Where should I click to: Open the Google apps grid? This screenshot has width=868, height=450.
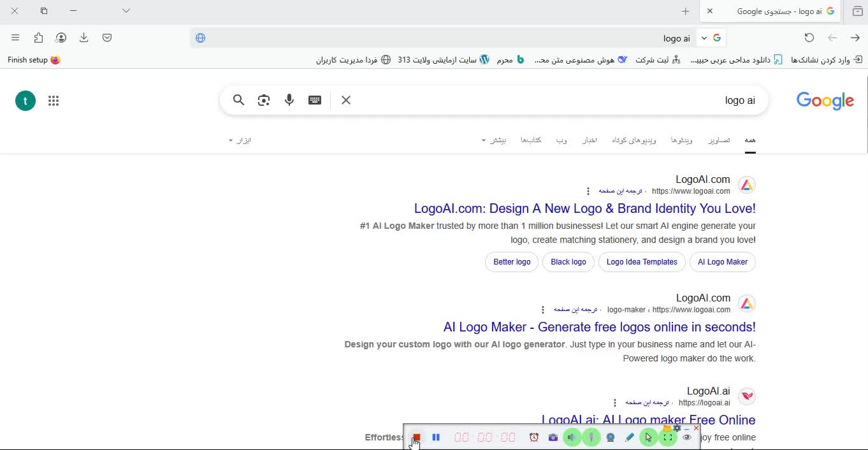tap(54, 101)
